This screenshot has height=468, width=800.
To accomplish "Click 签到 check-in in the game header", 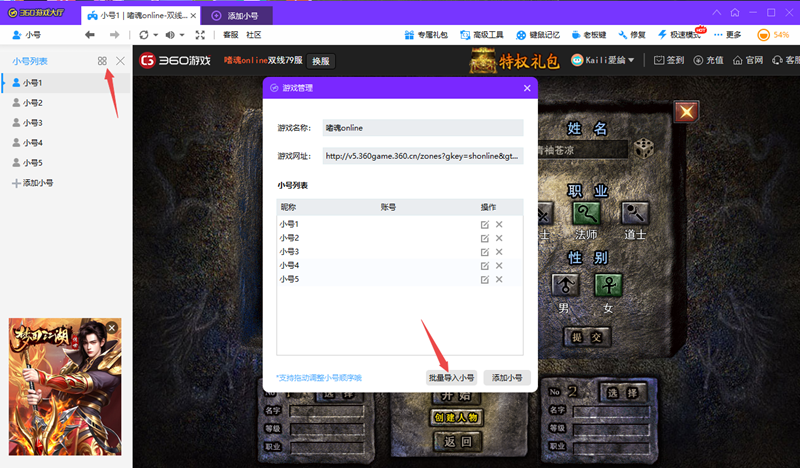I will pos(669,60).
